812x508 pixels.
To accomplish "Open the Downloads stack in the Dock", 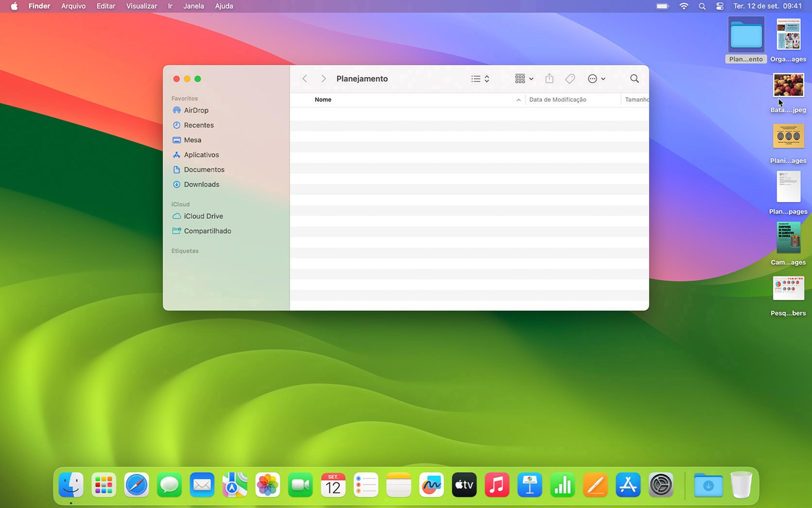I will point(708,485).
